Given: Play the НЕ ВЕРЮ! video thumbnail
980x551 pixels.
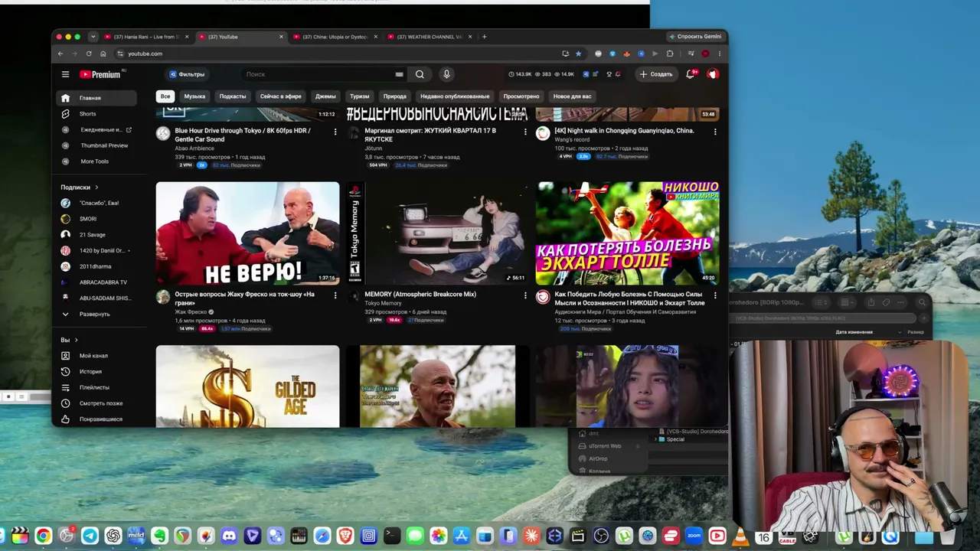Looking at the screenshot, I should [x=247, y=233].
